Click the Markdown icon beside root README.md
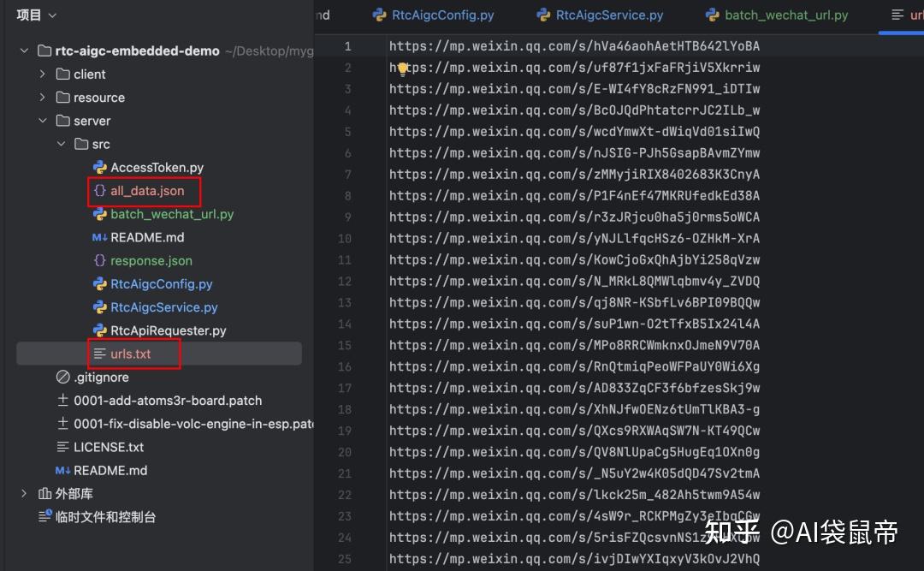The width and height of the screenshot is (924, 571). point(63,470)
